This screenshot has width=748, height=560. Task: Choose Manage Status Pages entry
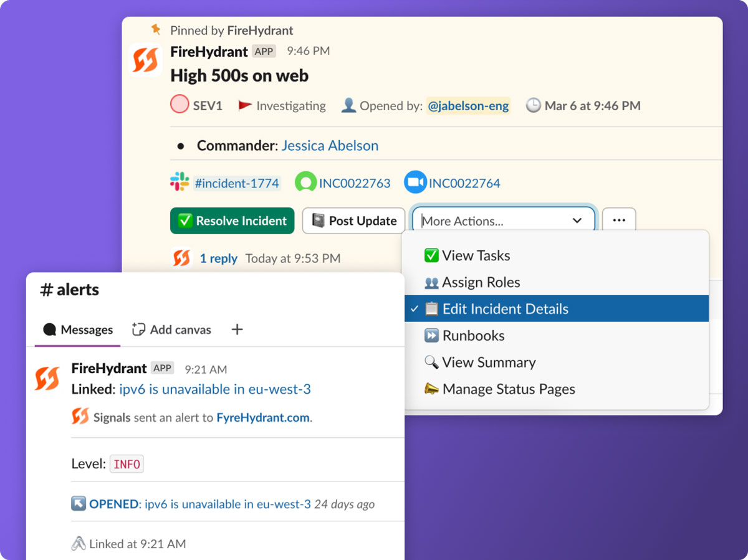pos(557,389)
